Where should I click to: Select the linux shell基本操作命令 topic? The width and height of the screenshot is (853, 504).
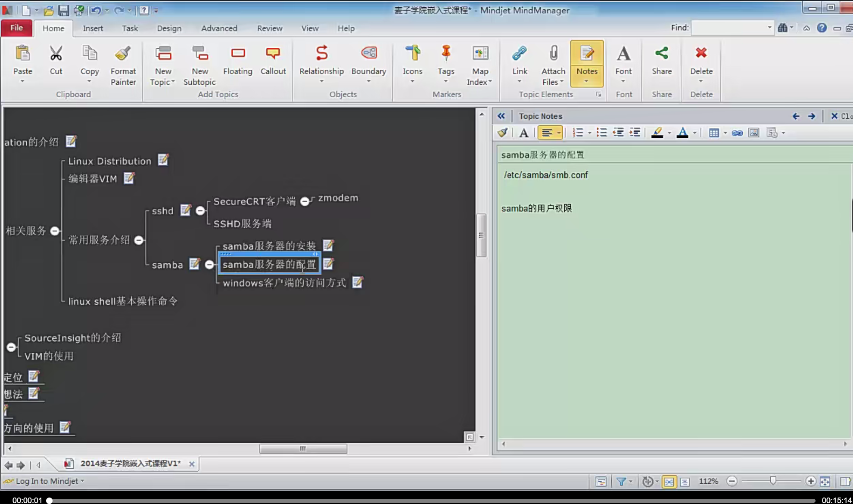tap(123, 301)
